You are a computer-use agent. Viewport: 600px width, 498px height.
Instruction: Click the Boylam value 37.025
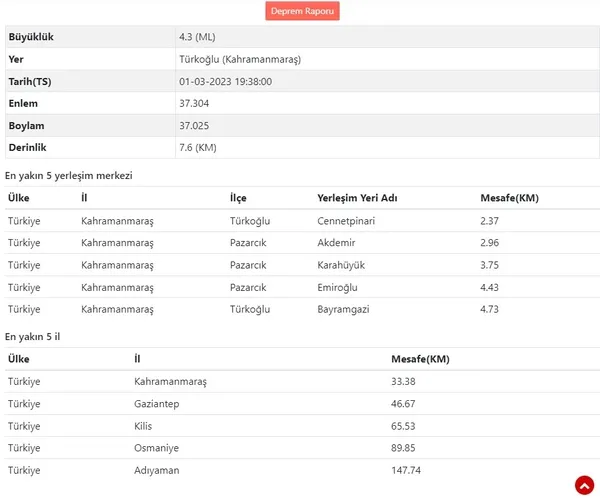tap(194, 125)
